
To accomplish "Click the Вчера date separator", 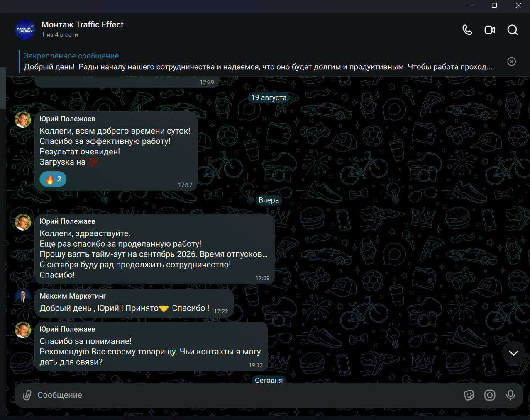I will [x=269, y=200].
